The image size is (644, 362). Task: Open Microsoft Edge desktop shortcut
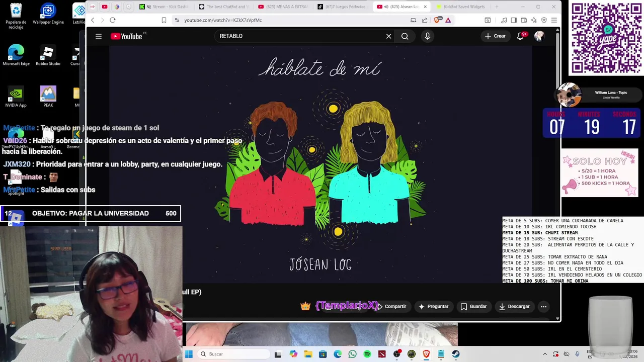pos(16,55)
